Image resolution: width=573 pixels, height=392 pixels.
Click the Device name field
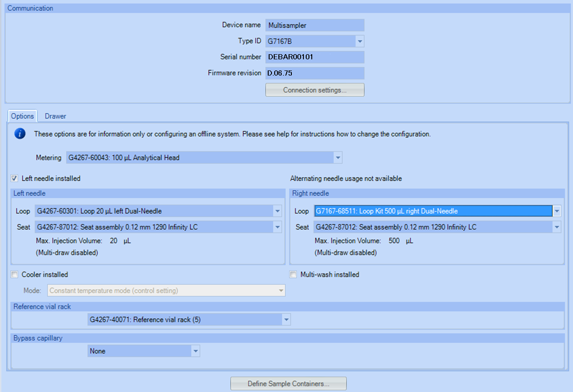point(315,25)
